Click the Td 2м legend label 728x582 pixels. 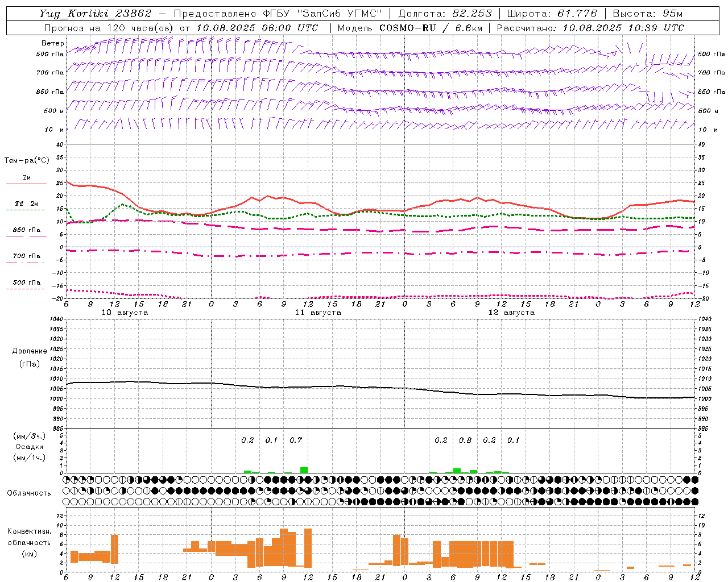pyautogui.click(x=26, y=203)
